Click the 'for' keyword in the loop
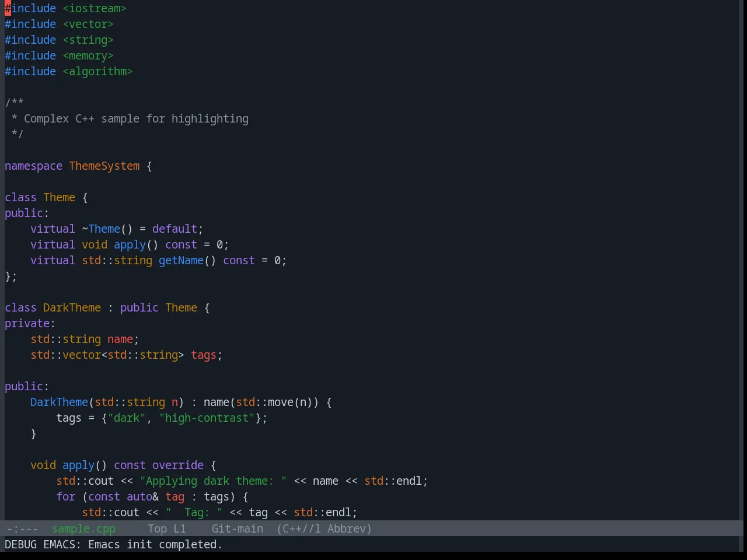 (x=65, y=496)
